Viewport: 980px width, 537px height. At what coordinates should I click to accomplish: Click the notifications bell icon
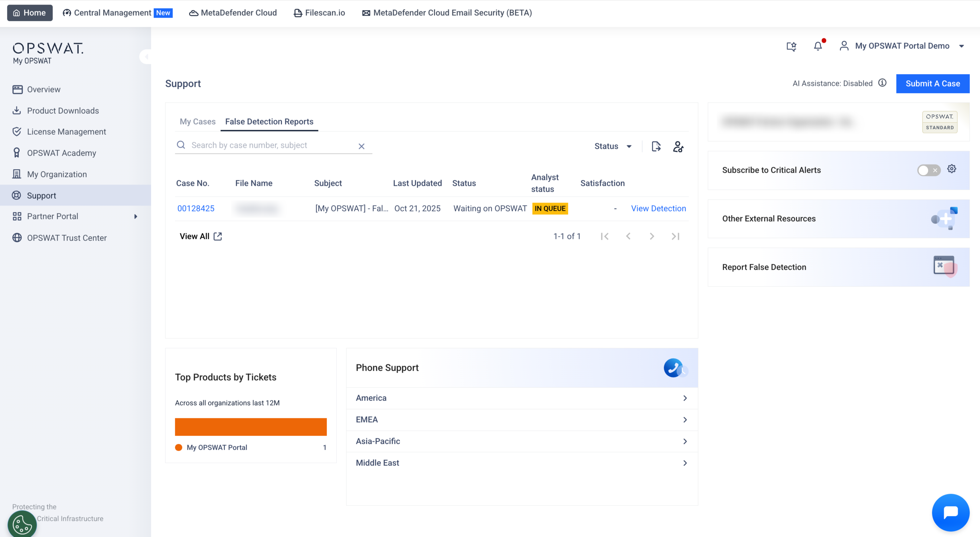click(x=818, y=46)
